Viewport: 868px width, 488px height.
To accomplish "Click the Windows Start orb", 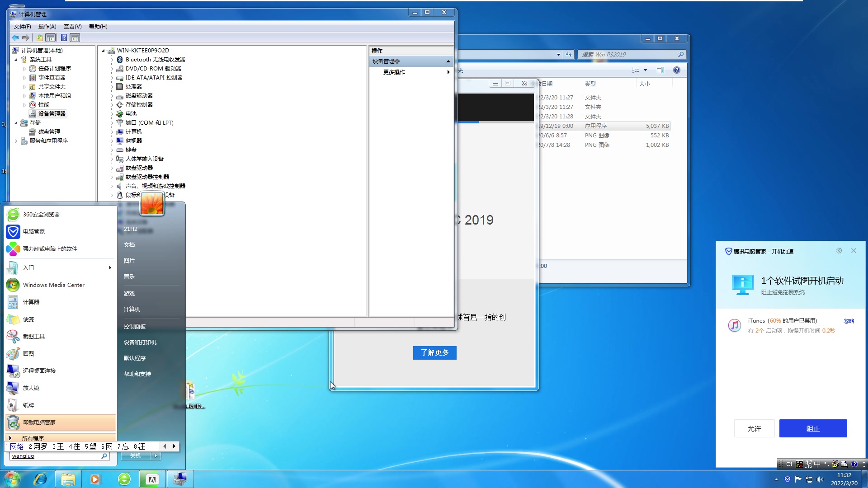I will (x=12, y=479).
